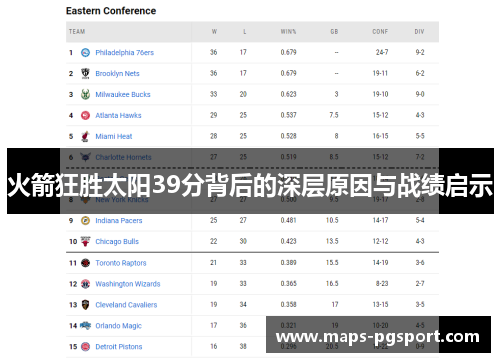The width and height of the screenshot is (500, 362).
Task: Click the 16-15 conference record for Miami Heat
Action: [x=380, y=136]
